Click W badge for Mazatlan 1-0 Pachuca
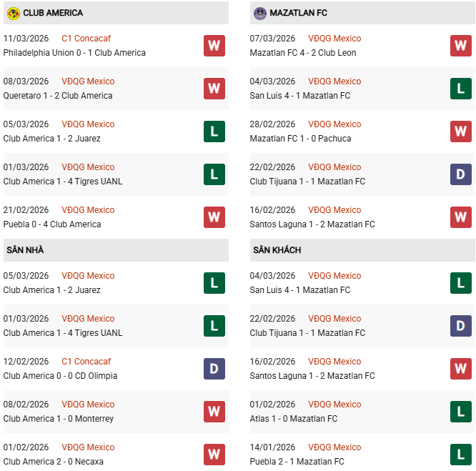The height and width of the screenshot is (471, 476). click(x=461, y=132)
